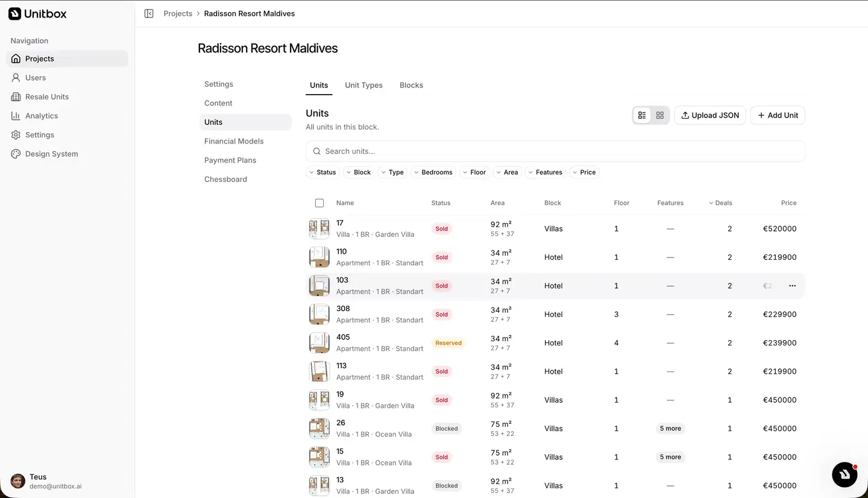Open unit 13 row name

click(x=340, y=480)
